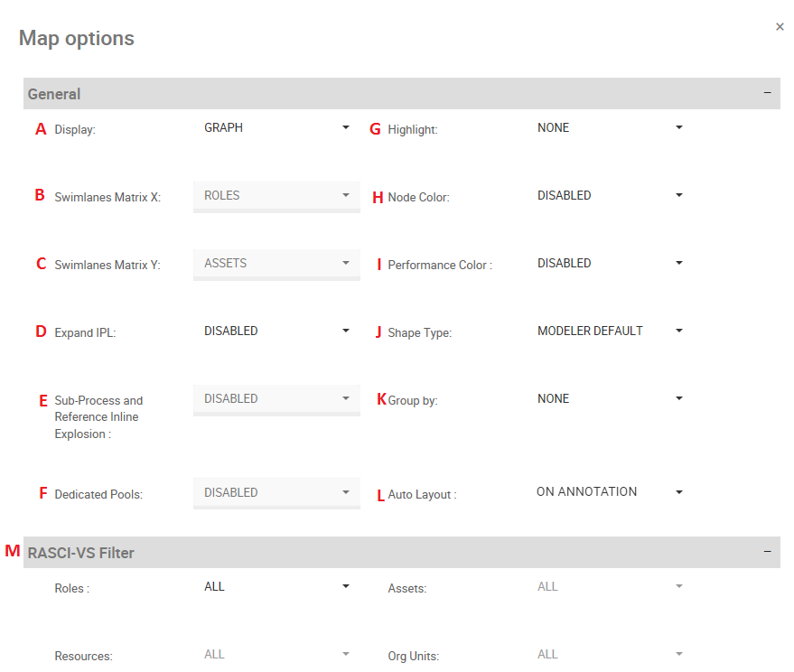Open the Node Color dropdown
Image resolution: width=794 pixels, height=672 pixels.
pyautogui.click(x=610, y=196)
